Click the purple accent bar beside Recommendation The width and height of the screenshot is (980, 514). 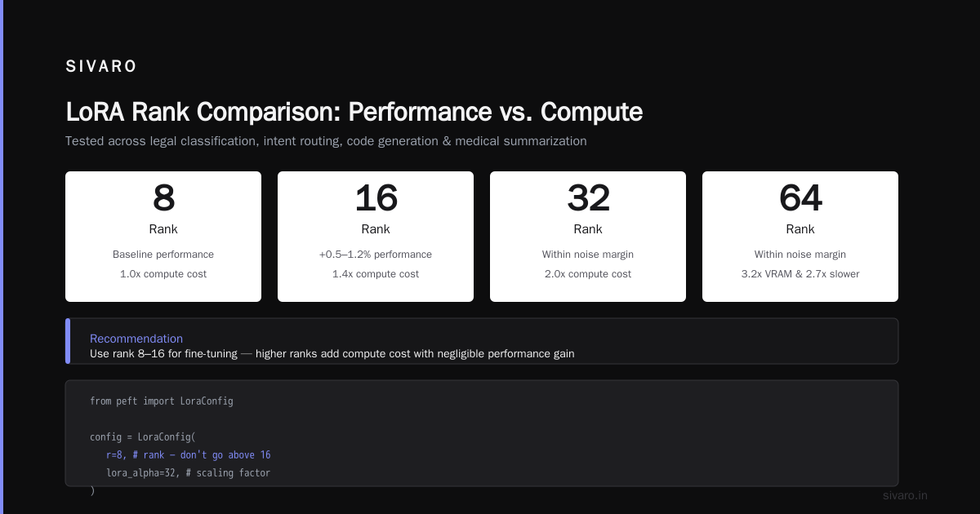pos(68,341)
